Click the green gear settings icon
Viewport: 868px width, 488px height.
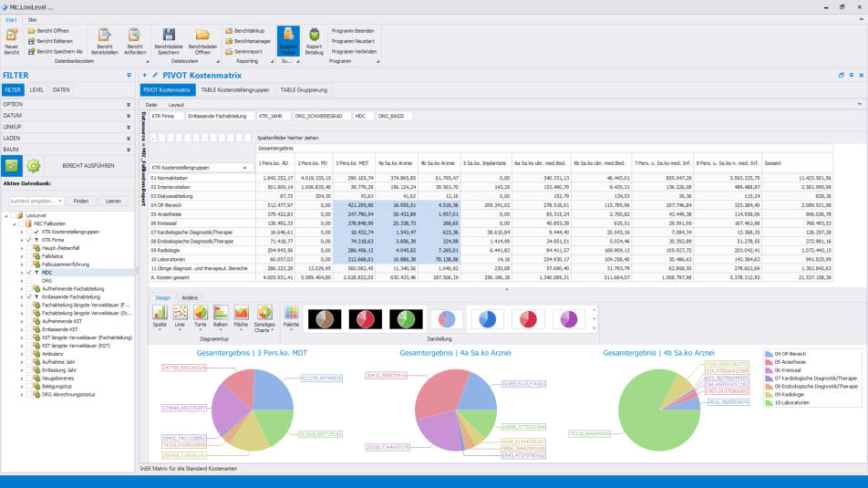tap(33, 166)
